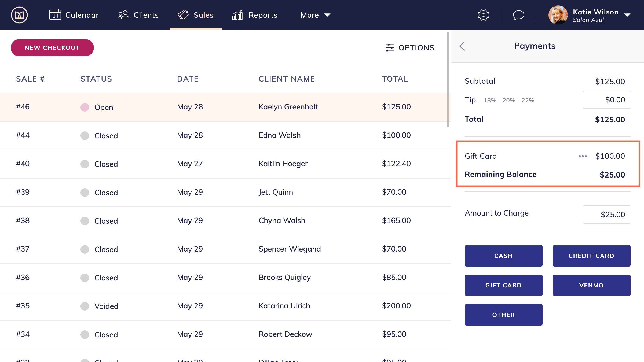The image size is (644, 362).
Task: Click the salon logo home icon
Action: [x=19, y=15]
